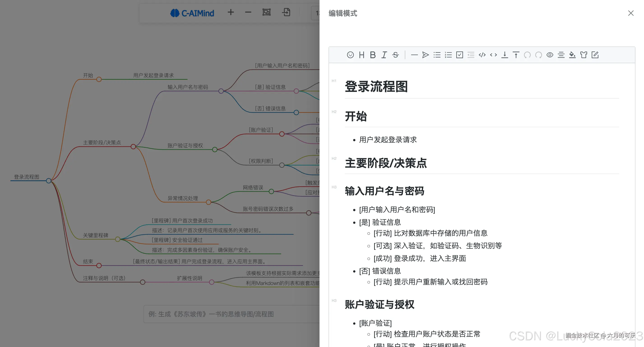This screenshot has height=347, width=644.
Task: Click the C-AIMind logo
Action: click(192, 13)
